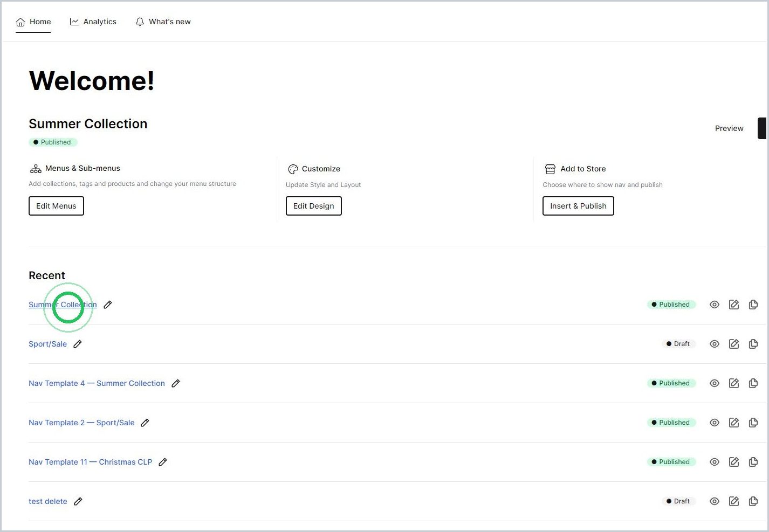Click the edit icon for Nav Template 11 row
769x532 pixels.
734,462
